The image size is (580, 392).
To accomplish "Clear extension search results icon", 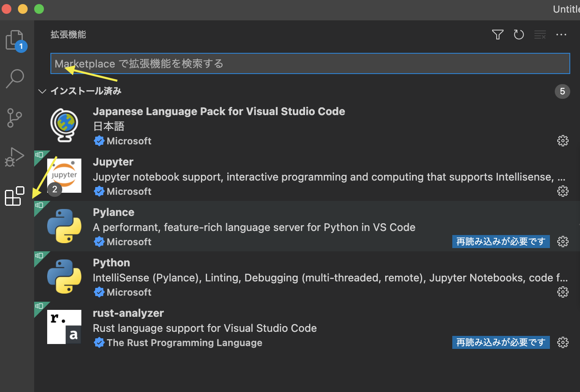I will point(540,35).
